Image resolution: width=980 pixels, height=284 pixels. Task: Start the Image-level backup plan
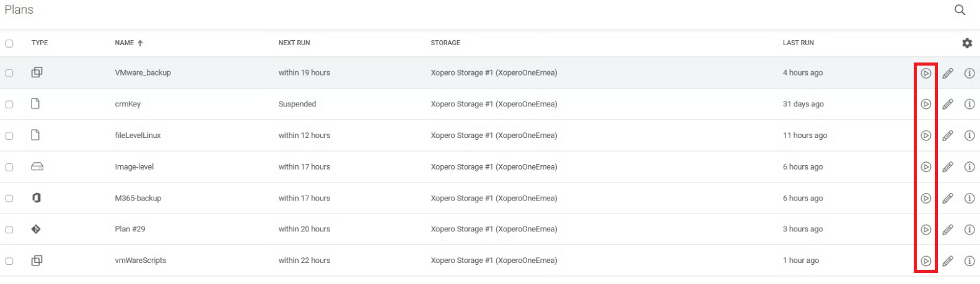925,167
